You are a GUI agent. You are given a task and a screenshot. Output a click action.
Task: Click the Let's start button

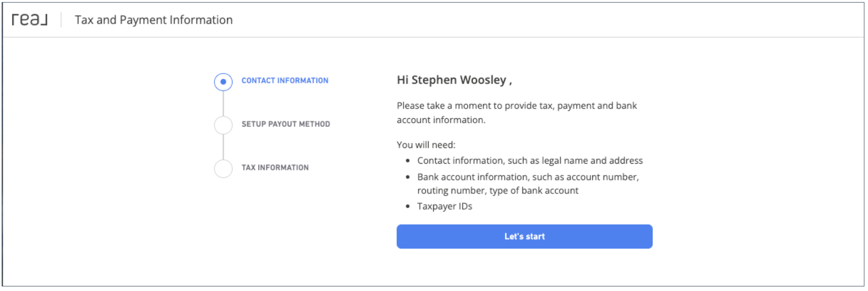(x=524, y=237)
